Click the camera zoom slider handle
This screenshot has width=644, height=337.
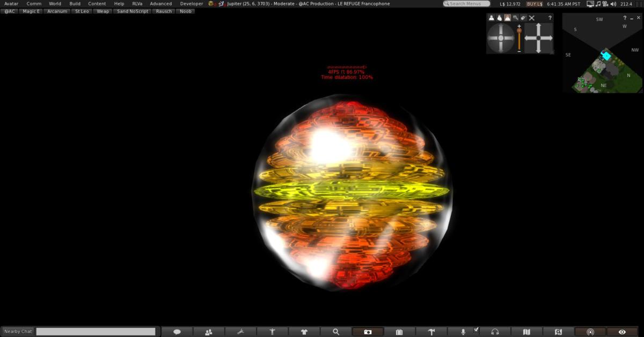(519, 32)
